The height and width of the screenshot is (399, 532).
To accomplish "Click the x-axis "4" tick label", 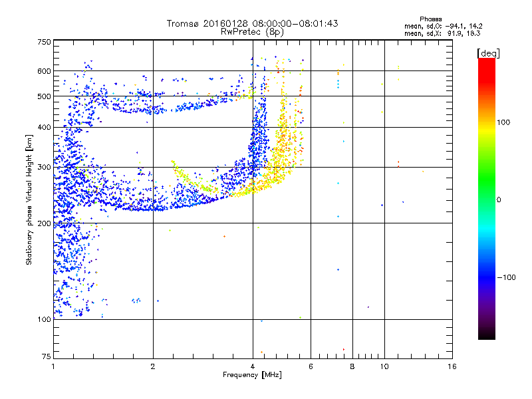I will tap(253, 366).
